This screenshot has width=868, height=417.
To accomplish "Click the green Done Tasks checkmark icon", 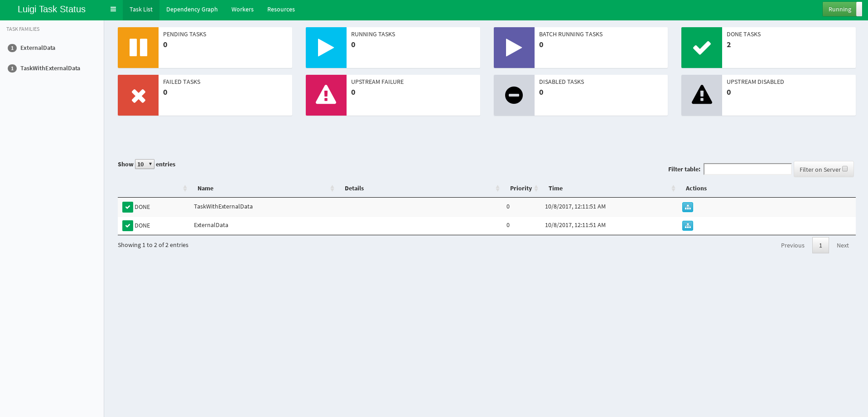I will point(702,48).
